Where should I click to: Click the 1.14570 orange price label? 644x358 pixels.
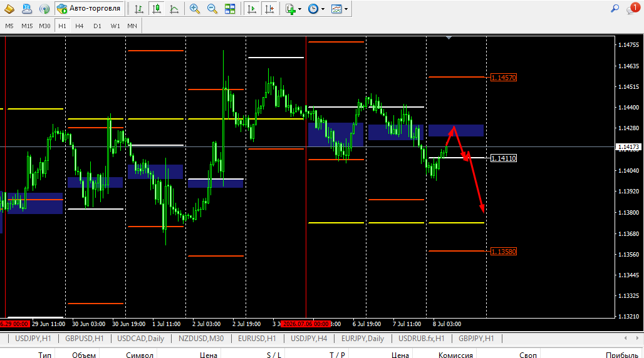pyautogui.click(x=504, y=78)
